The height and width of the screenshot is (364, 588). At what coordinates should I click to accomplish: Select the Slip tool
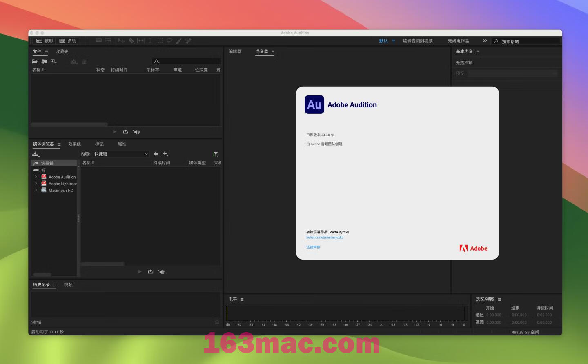click(141, 41)
